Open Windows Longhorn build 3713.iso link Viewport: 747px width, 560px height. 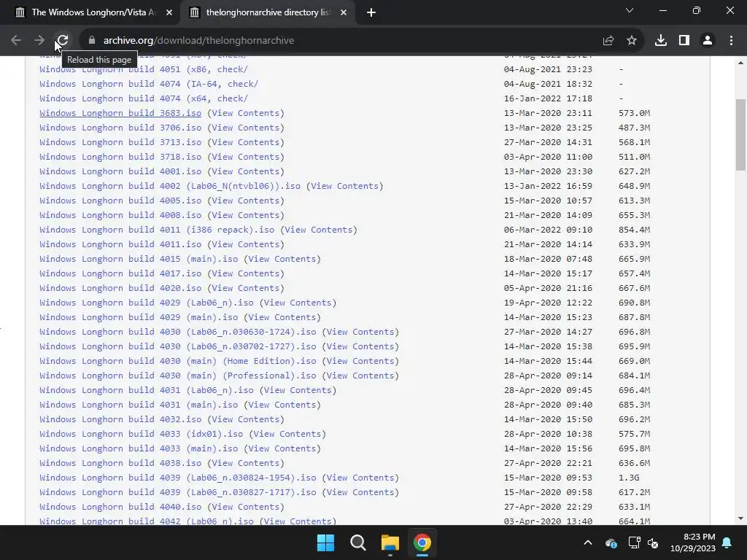tap(120, 142)
